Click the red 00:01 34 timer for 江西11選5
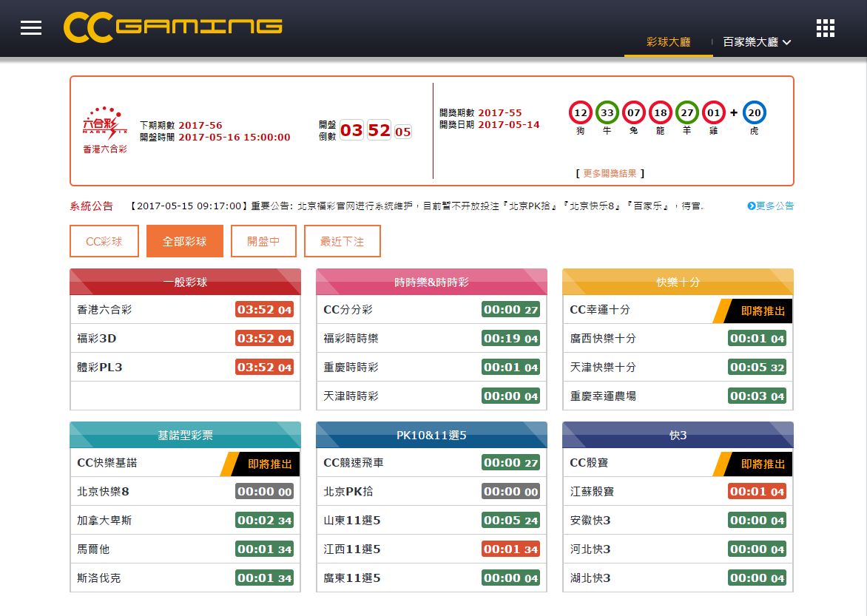This screenshot has width=867, height=616. point(510,549)
